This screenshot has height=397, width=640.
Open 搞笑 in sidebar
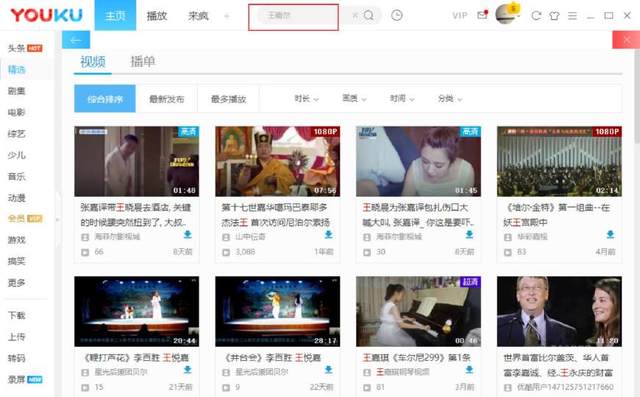17,261
